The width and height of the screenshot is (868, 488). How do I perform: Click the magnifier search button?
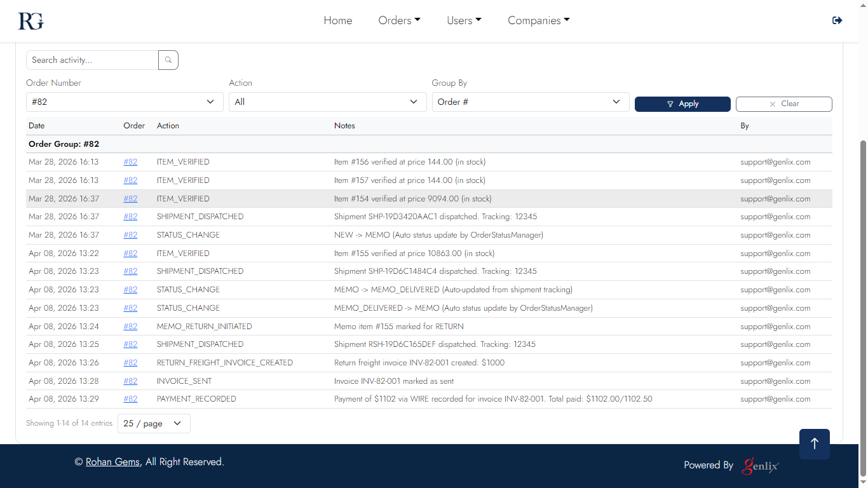click(x=168, y=60)
